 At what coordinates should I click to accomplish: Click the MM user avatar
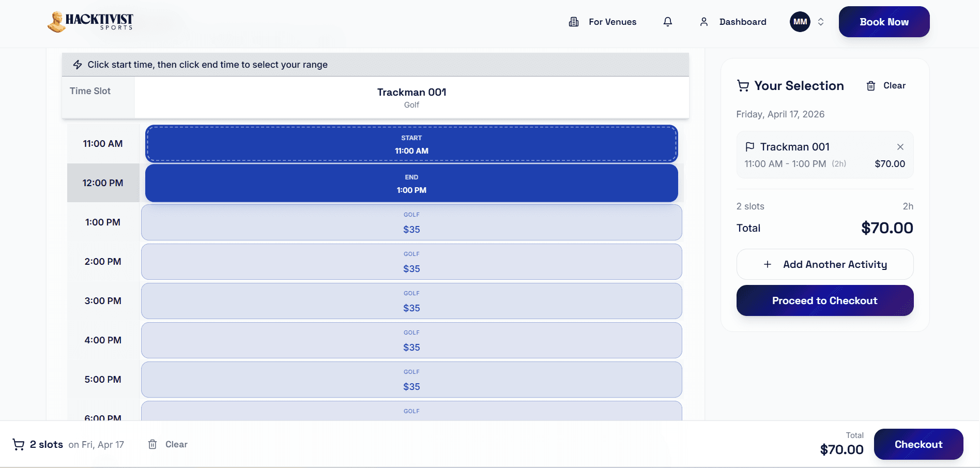click(x=800, y=22)
